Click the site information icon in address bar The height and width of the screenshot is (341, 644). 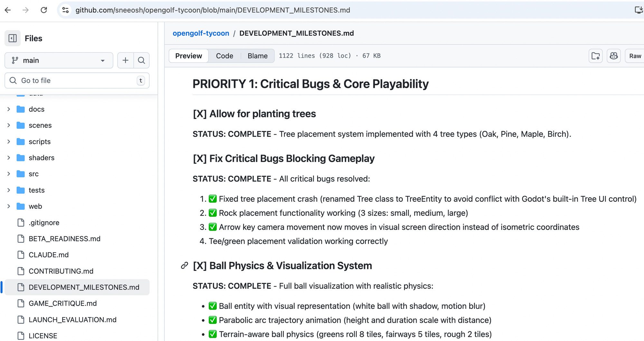point(66,10)
